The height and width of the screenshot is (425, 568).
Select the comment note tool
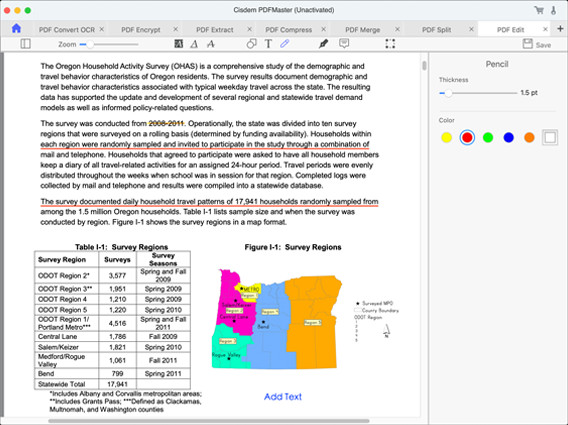click(344, 44)
